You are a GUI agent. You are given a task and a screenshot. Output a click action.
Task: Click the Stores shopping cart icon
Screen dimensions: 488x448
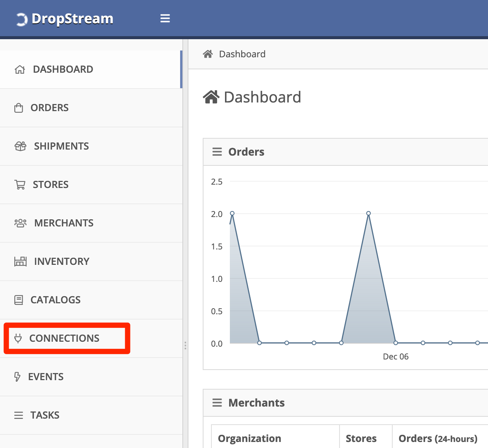(x=20, y=185)
